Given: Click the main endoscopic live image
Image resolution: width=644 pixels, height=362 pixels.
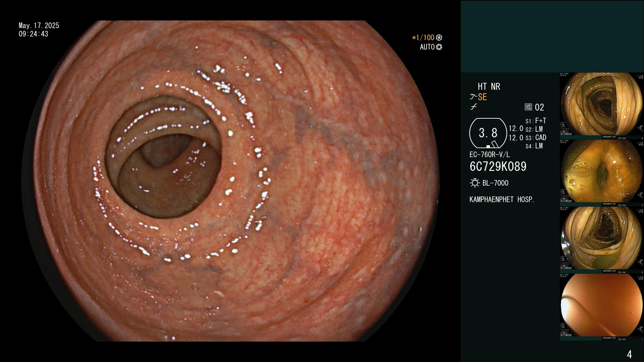Looking at the screenshot, I should click(231, 181).
